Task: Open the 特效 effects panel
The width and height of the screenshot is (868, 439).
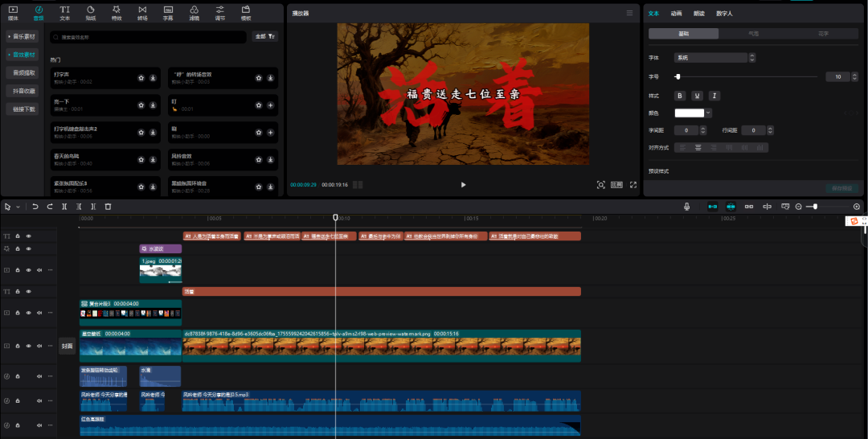Action: click(x=117, y=13)
